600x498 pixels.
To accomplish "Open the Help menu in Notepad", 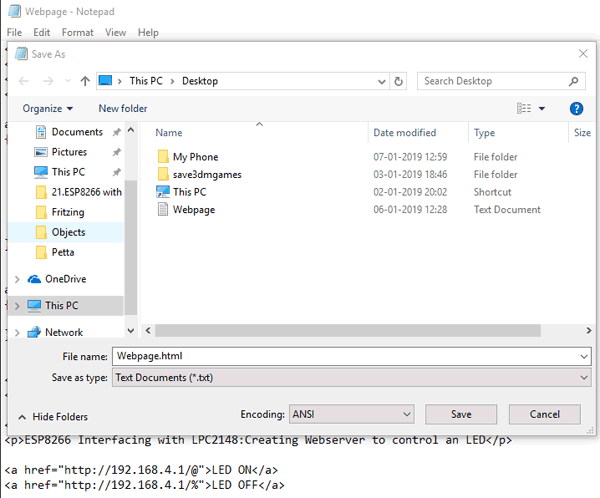I will click(x=148, y=33).
